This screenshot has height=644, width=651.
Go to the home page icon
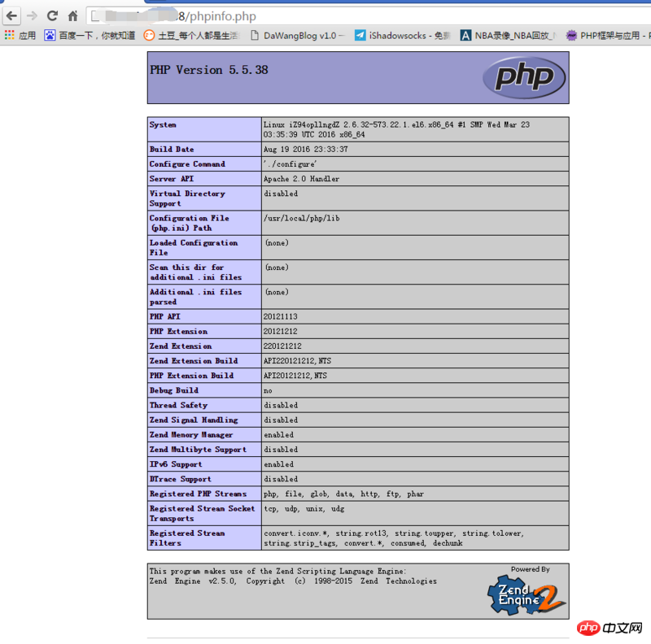(x=72, y=16)
